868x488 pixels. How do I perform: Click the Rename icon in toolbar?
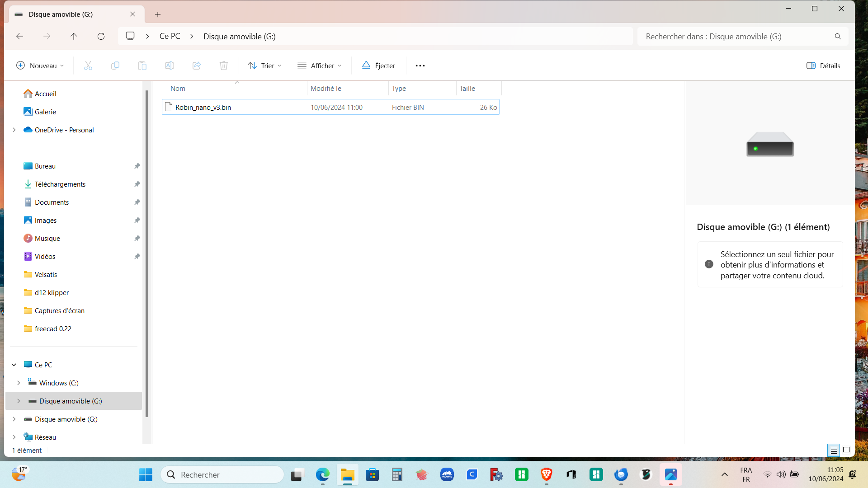(170, 66)
